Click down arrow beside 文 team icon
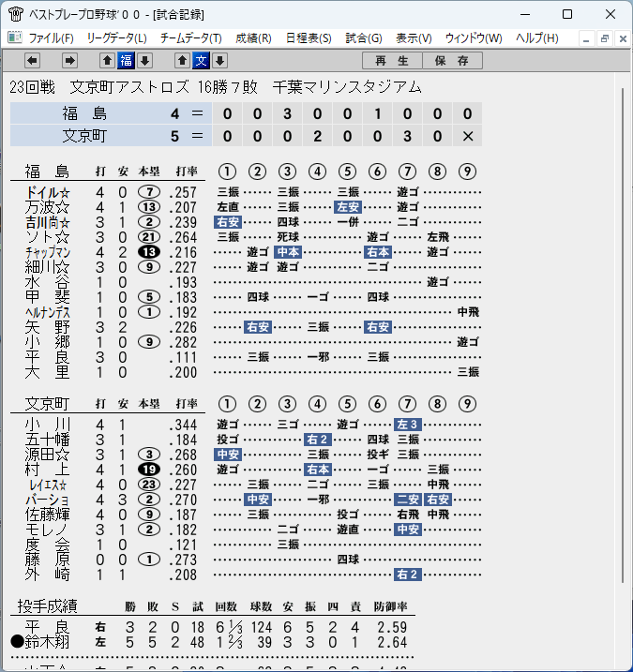Viewport: 633px width, 672px height. point(220,60)
